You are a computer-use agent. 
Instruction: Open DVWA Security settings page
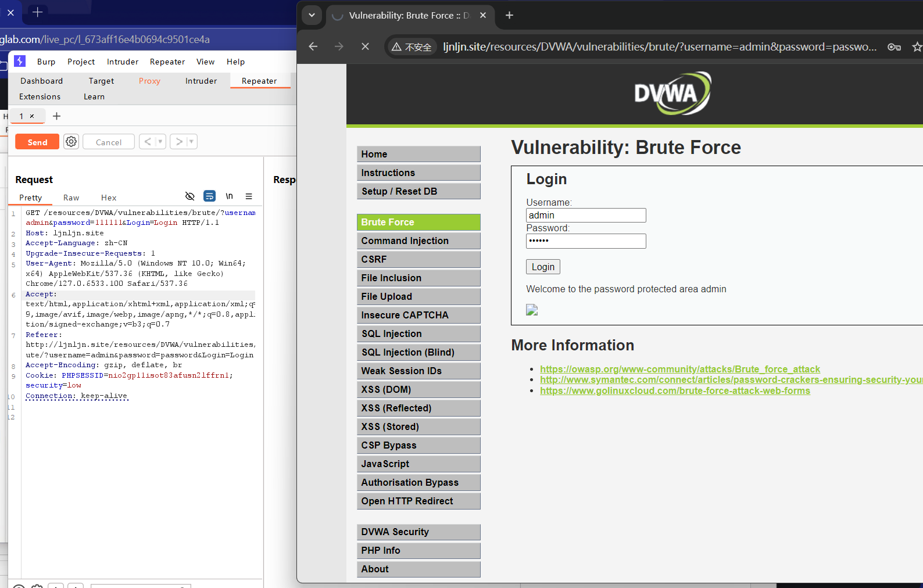pyautogui.click(x=418, y=532)
